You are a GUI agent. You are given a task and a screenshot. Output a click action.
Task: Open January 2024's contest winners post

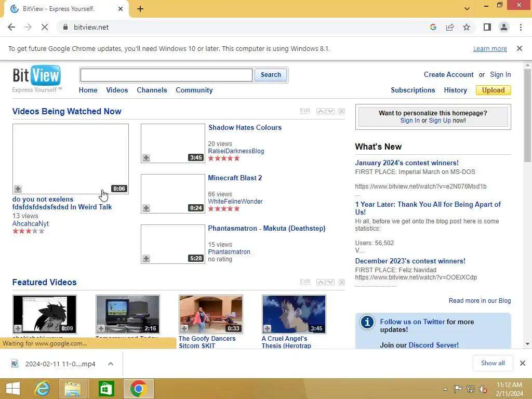pos(407,163)
